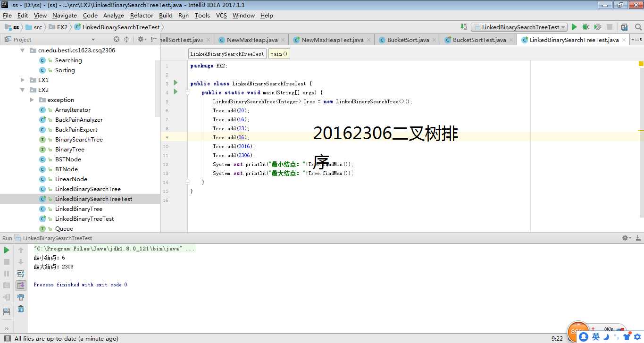Switch to NewMaxHeap.java tab
This screenshot has height=343, width=644.
[x=252, y=40]
